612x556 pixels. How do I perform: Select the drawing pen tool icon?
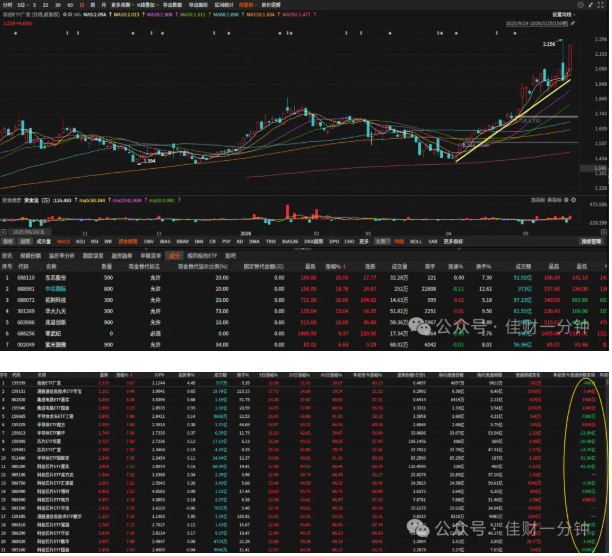[x=593, y=5]
